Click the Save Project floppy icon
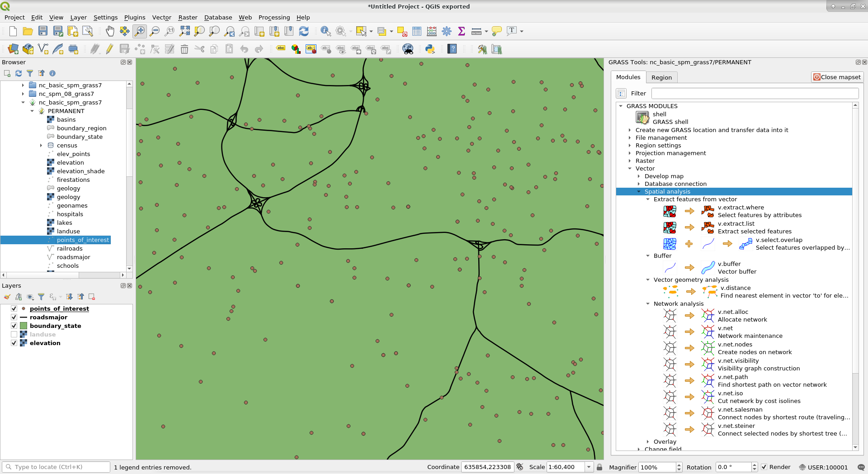 [43, 31]
